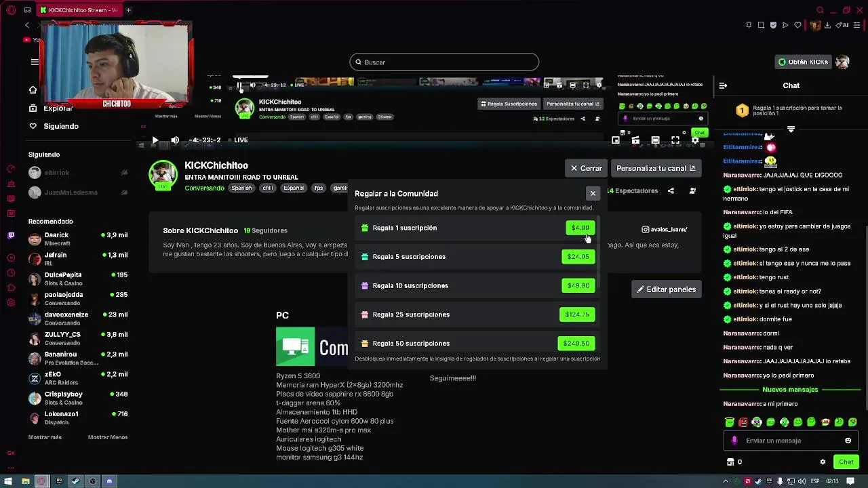Open the user profile avatar menu
The width and height of the screenshot is (868, 488).
(x=842, y=62)
